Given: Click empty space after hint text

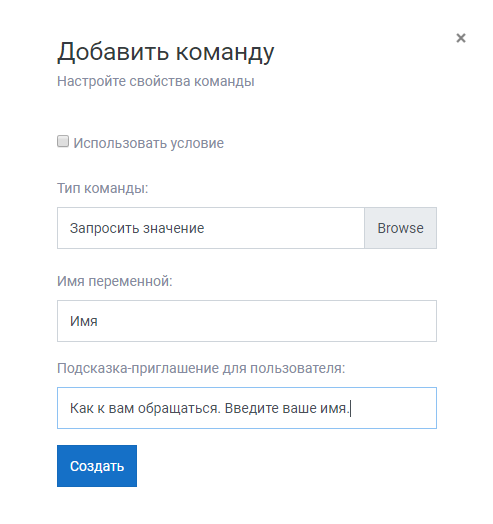Looking at the screenshot, I should coord(393,408).
